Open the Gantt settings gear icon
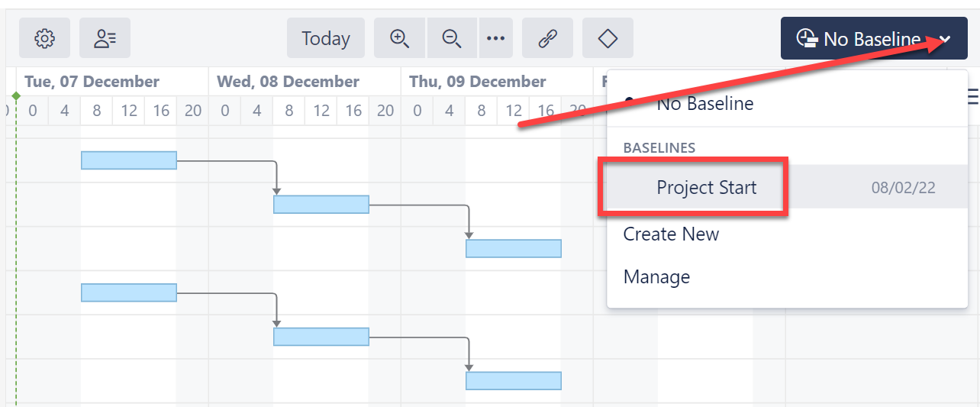This screenshot has width=980, height=407. 44,38
